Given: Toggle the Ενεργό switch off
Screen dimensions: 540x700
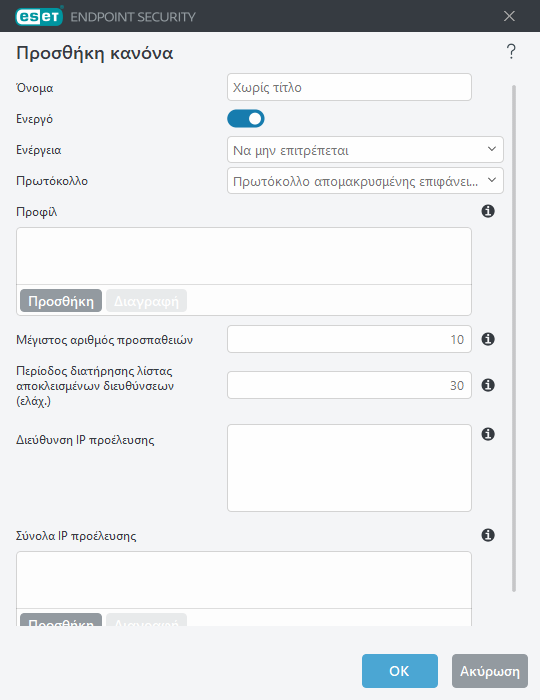Looking at the screenshot, I should point(245,119).
